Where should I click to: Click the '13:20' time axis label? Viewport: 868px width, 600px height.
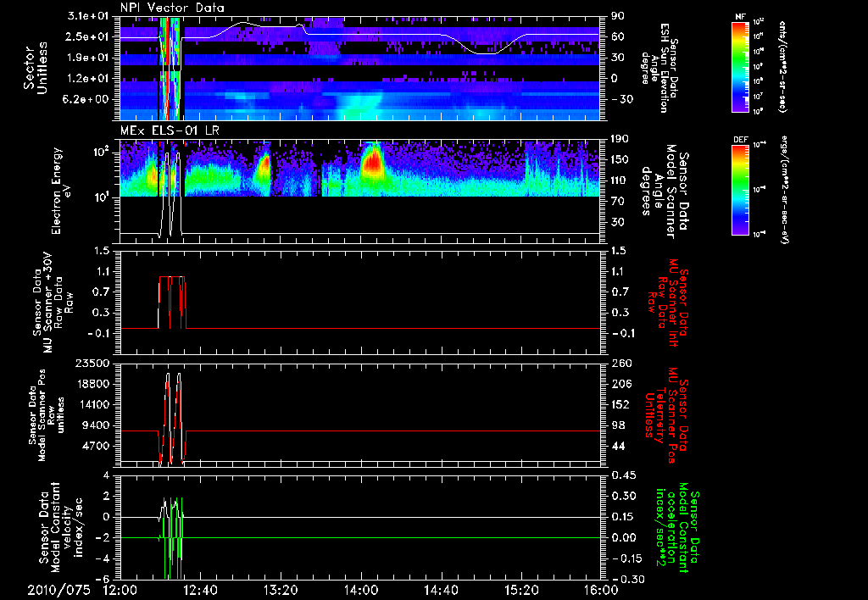click(281, 590)
